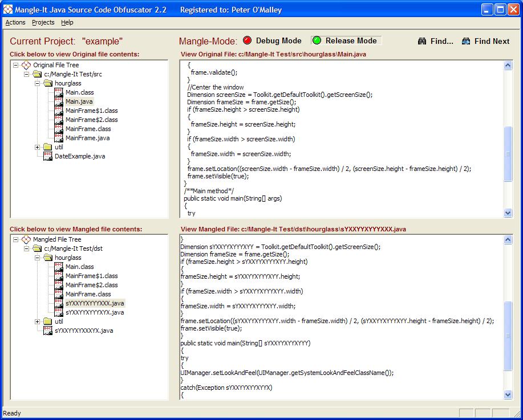
Task: Select DateExample.java in Original tree
Action: tap(80, 156)
